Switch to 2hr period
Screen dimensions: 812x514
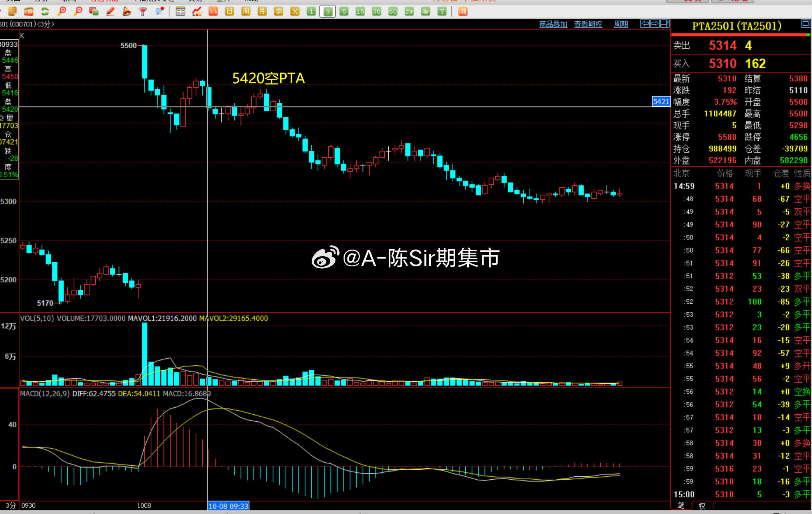click(409, 12)
